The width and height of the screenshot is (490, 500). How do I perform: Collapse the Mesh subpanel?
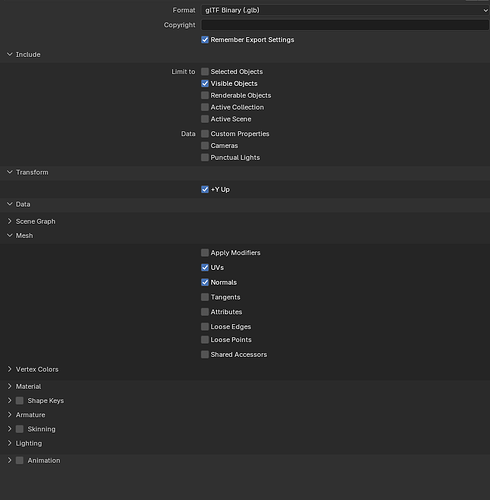pos(10,235)
